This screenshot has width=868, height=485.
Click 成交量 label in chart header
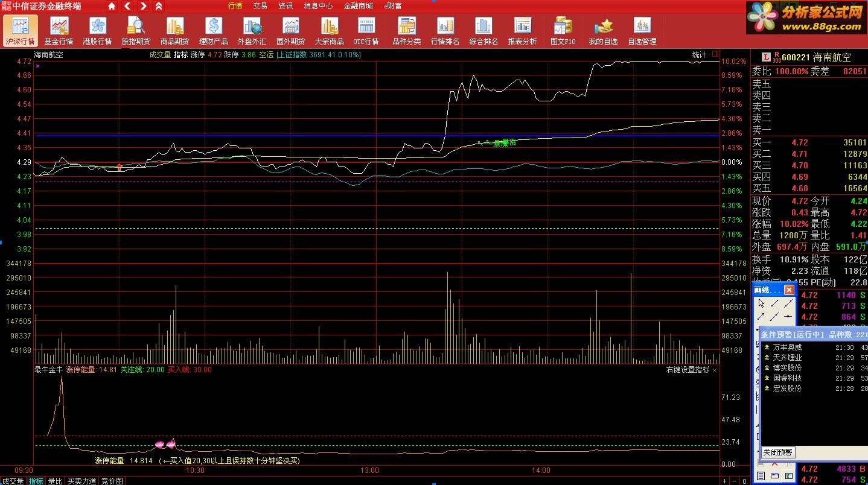160,55
